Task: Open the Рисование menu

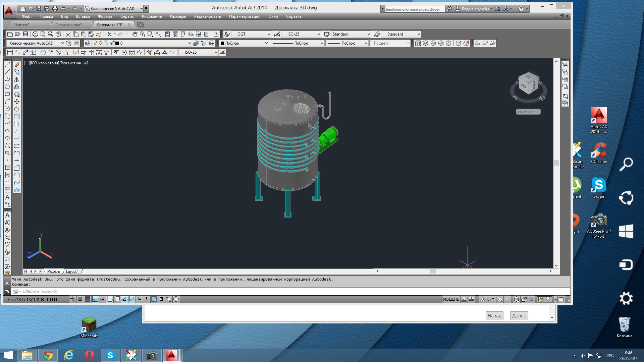Action: pyautogui.click(x=152, y=16)
